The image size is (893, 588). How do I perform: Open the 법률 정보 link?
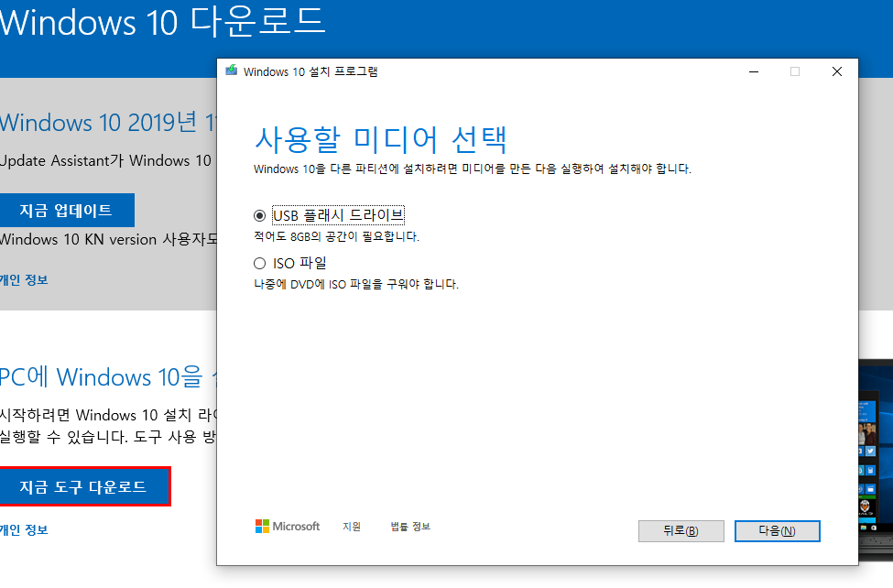tap(410, 527)
